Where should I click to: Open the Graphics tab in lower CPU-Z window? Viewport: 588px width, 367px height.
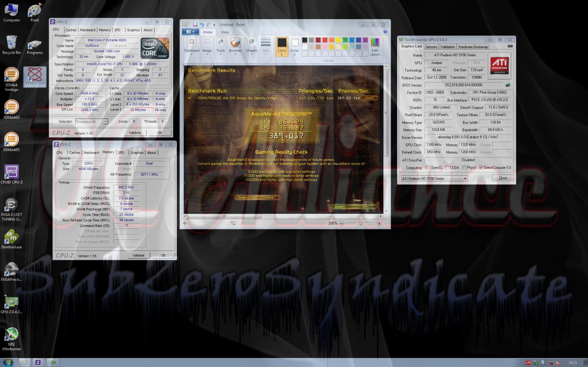click(x=137, y=152)
